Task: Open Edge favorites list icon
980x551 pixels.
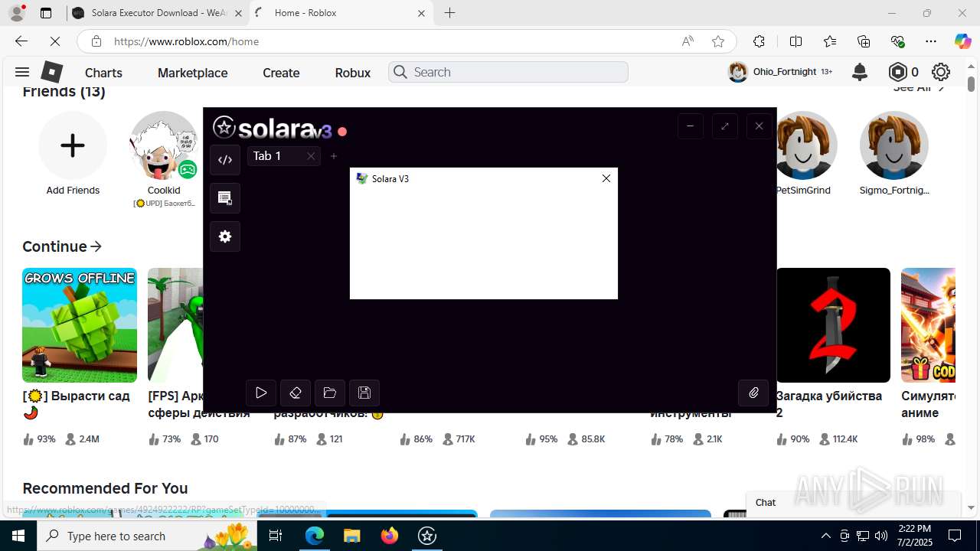Action: (830, 41)
